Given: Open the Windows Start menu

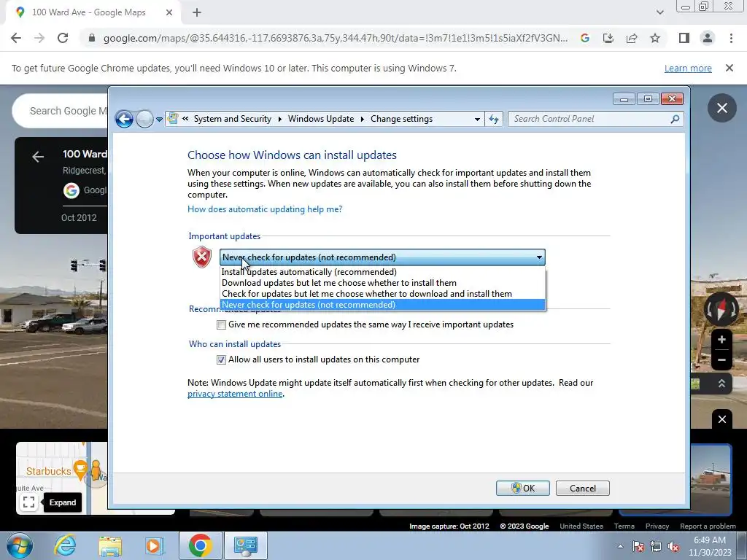Looking at the screenshot, I should coord(19,545).
